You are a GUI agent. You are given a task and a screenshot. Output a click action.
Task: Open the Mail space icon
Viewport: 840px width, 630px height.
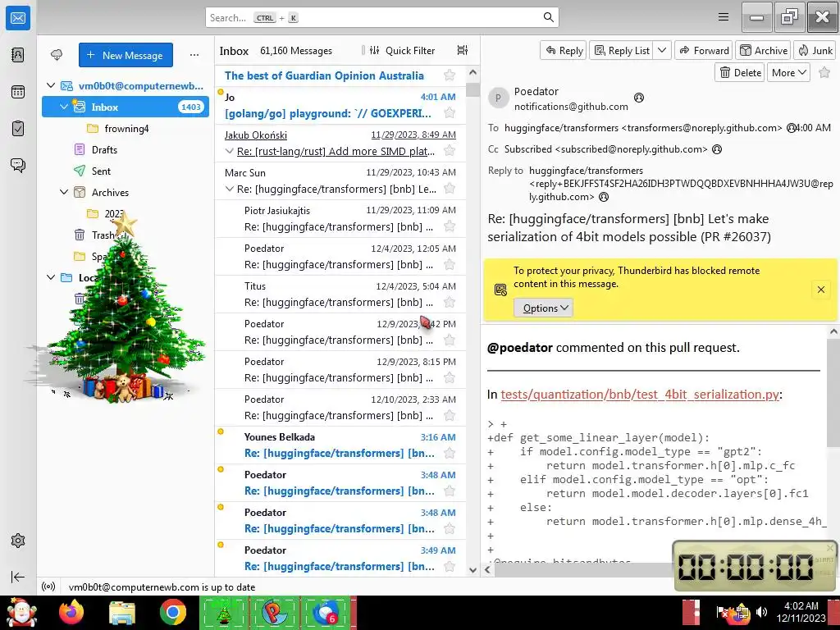18,18
